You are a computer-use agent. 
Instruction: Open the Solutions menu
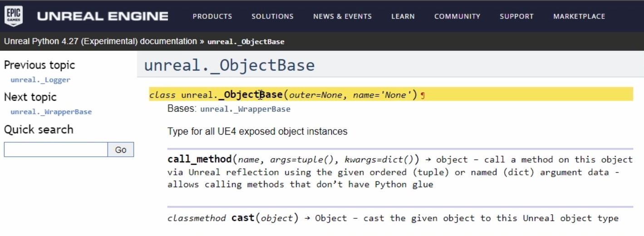272,16
